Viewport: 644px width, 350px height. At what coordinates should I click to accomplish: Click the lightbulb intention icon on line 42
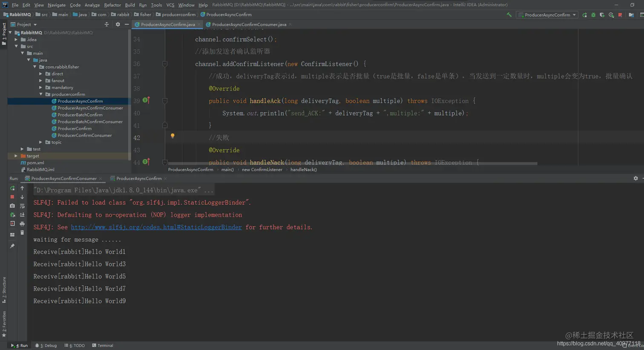click(x=172, y=136)
